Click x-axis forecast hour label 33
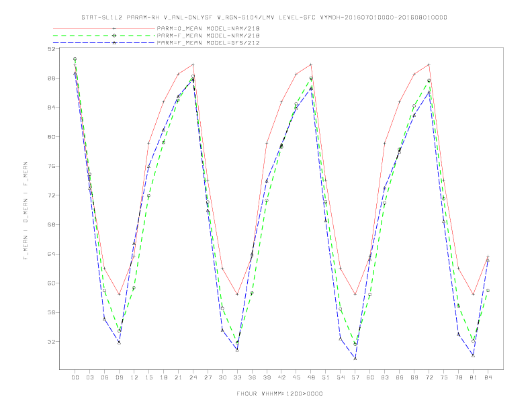This screenshot has height=411, width=532. (x=237, y=377)
